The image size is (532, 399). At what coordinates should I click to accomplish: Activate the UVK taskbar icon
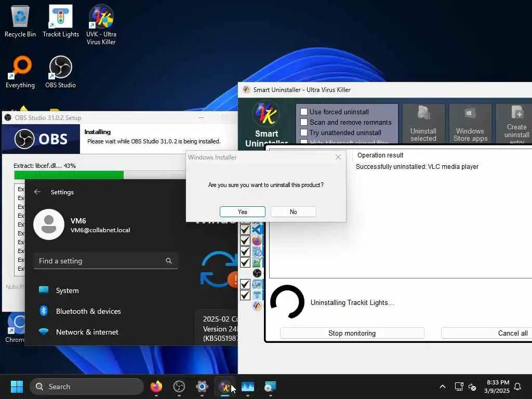(x=224, y=387)
